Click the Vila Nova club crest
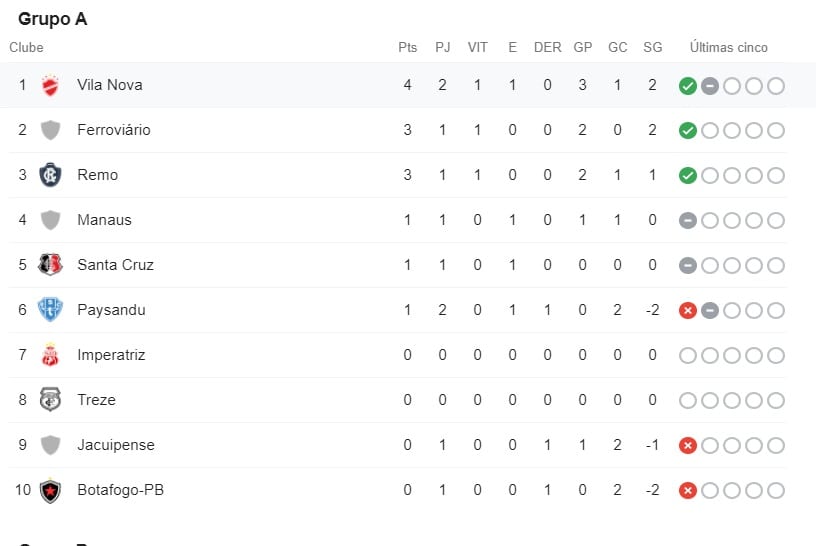816x546 pixels. coord(50,85)
